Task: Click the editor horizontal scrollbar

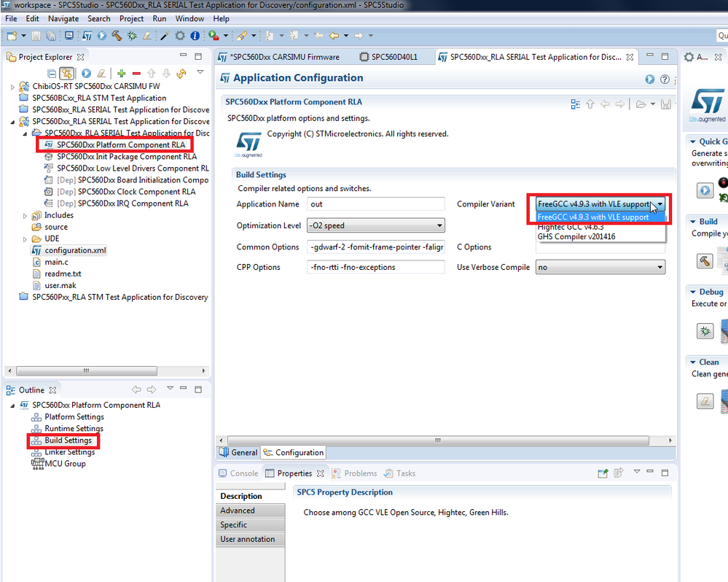Action: (x=438, y=441)
